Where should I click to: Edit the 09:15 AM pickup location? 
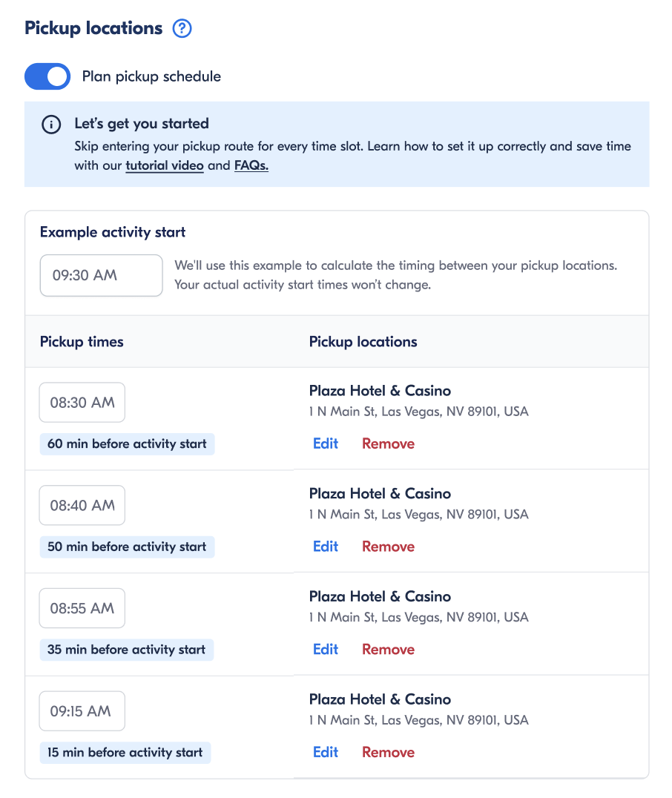pyautogui.click(x=326, y=752)
